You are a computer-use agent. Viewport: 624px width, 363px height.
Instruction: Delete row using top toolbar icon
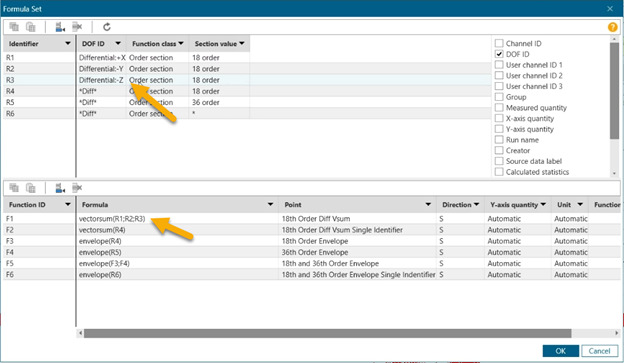pyautogui.click(x=77, y=27)
